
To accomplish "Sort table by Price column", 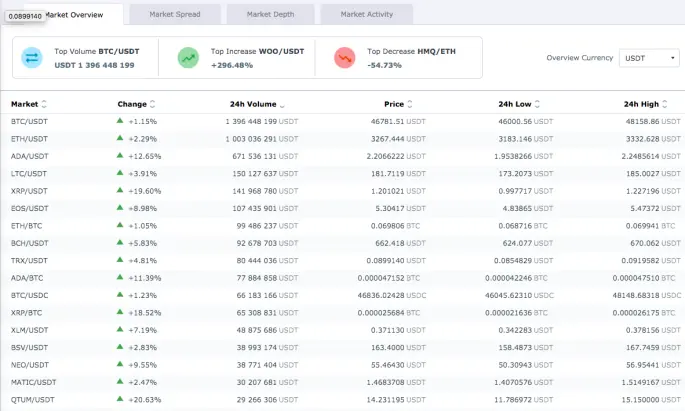I will pos(398,104).
